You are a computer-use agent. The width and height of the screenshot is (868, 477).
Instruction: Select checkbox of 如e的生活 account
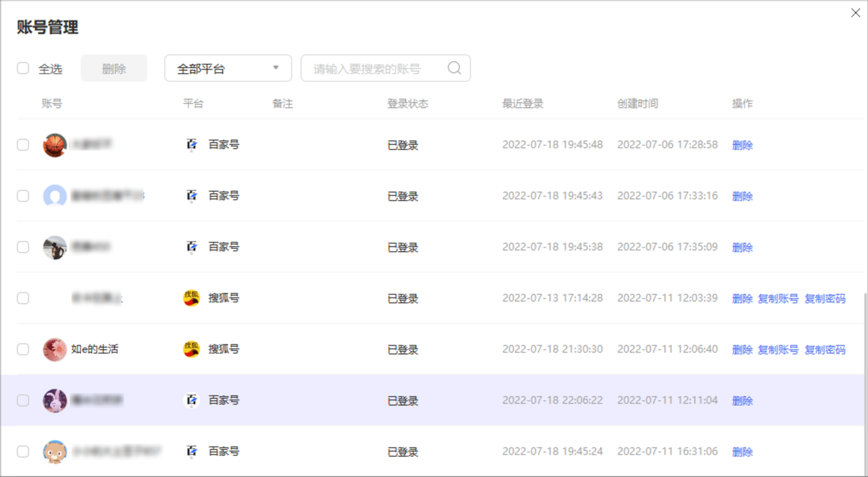(23, 350)
